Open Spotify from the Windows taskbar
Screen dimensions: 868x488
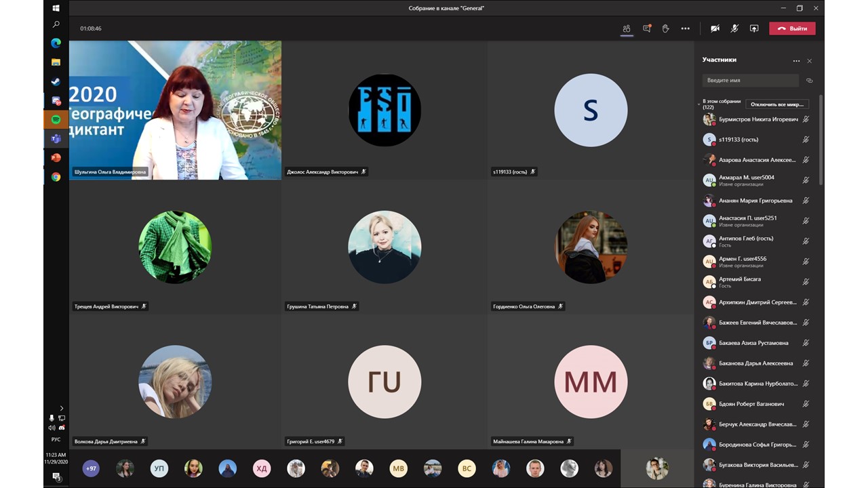pos(56,120)
